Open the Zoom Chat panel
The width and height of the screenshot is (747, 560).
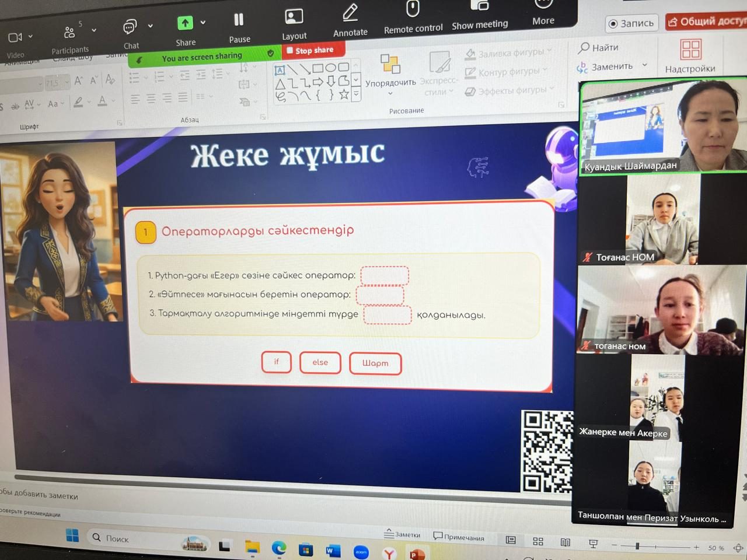130,27
